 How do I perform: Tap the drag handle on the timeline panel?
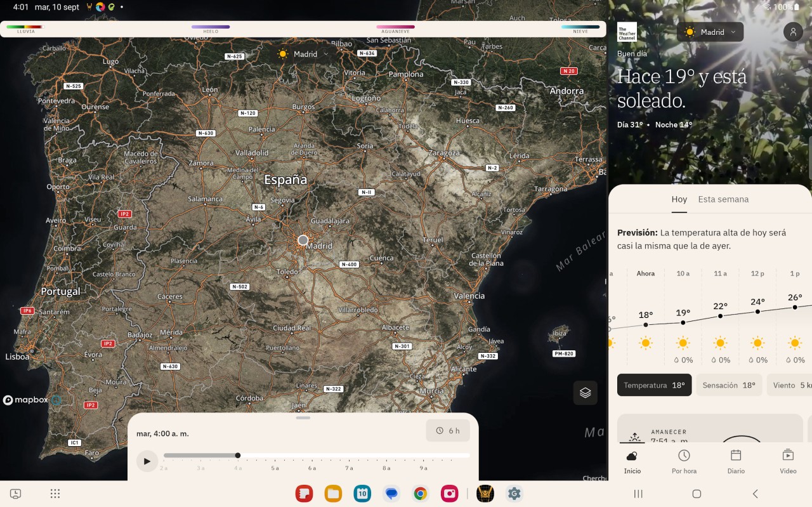point(303,418)
